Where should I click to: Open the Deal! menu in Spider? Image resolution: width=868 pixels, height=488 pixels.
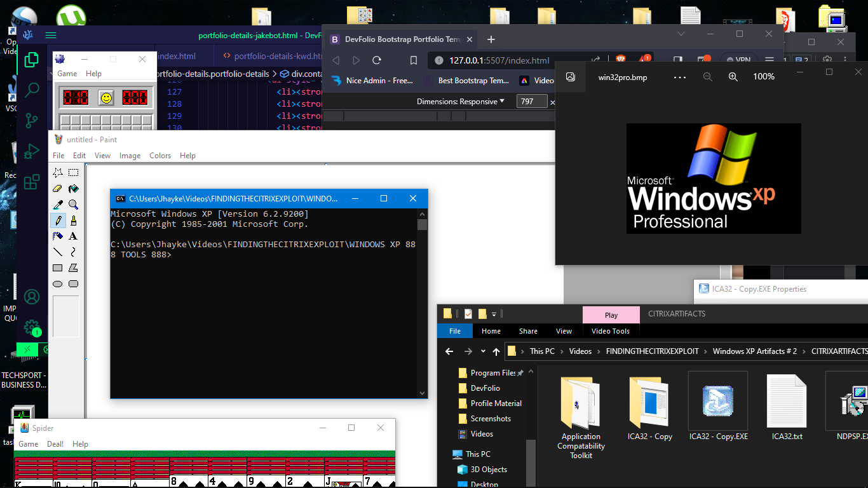pyautogui.click(x=55, y=444)
